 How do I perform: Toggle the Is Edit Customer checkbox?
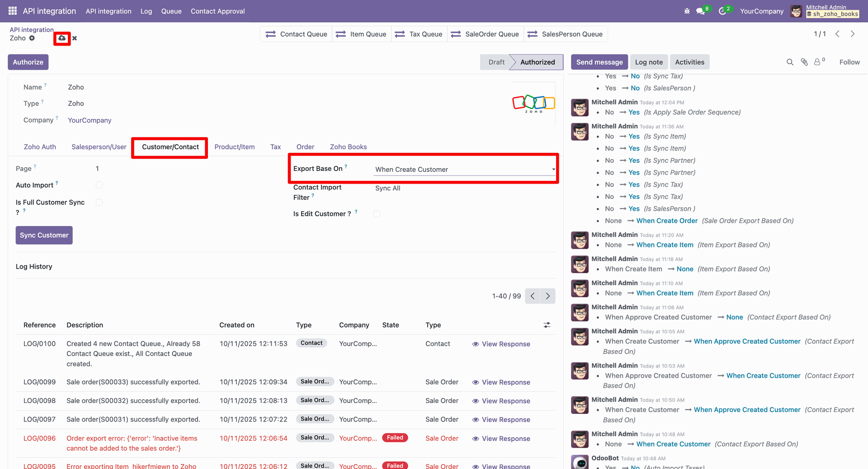click(x=377, y=213)
